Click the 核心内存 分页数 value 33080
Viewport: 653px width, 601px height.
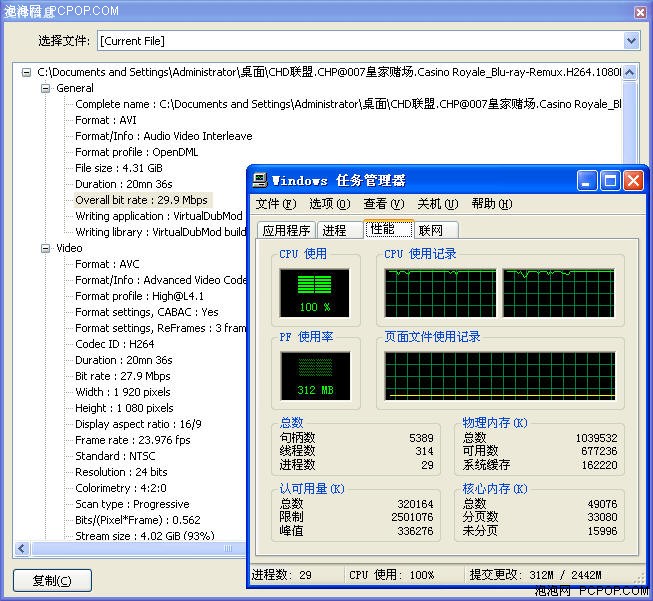602,518
